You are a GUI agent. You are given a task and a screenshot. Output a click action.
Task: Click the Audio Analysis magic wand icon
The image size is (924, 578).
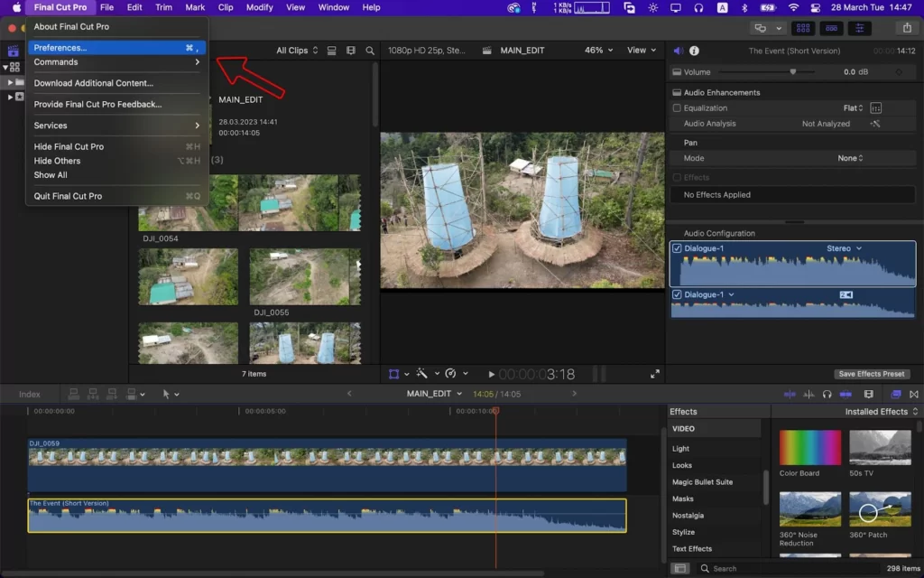tap(875, 124)
